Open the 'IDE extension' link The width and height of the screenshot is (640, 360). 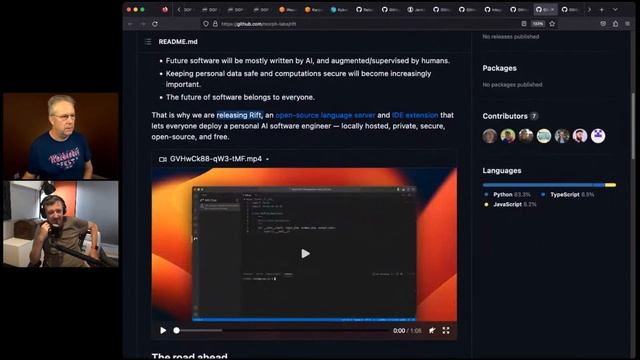click(415, 115)
